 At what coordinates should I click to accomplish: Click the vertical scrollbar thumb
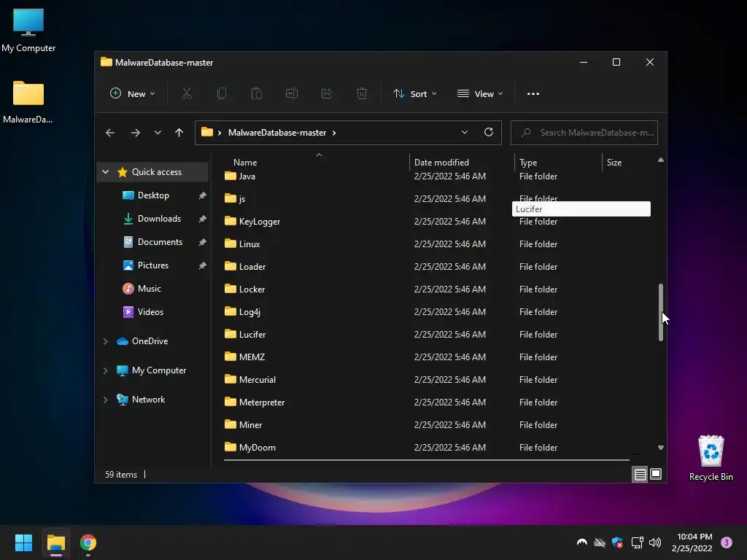(x=660, y=312)
